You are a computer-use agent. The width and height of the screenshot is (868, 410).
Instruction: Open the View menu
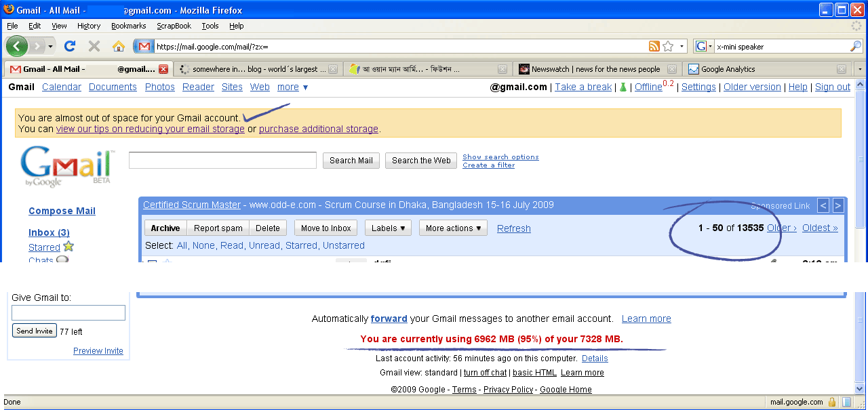pos(60,26)
